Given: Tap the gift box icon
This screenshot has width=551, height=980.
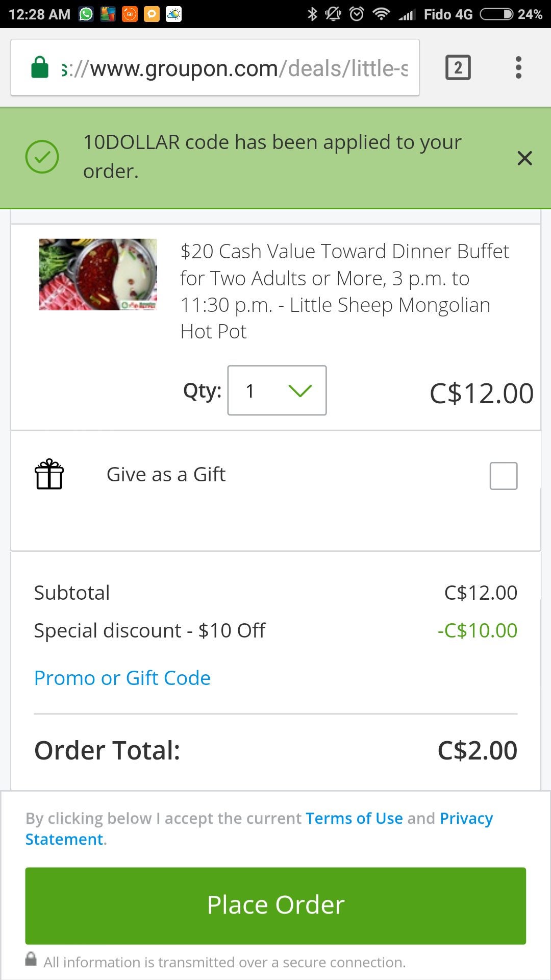Looking at the screenshot, I should (49, 474).
